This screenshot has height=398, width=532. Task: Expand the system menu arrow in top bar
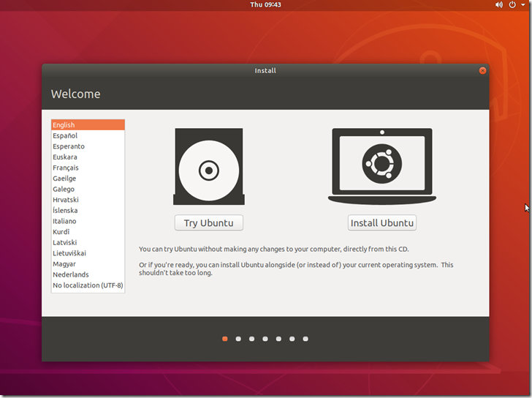point(523,4)
